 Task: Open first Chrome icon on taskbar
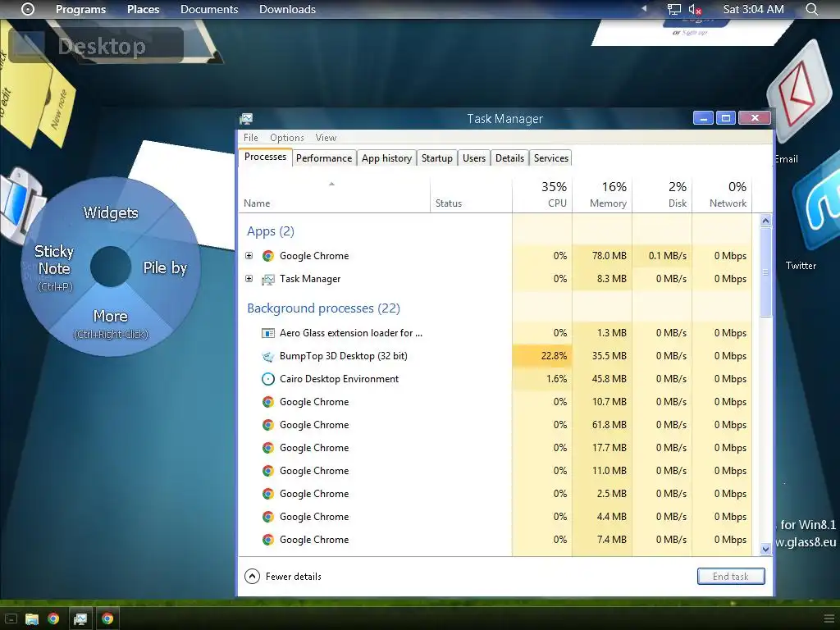pos(53,619)
